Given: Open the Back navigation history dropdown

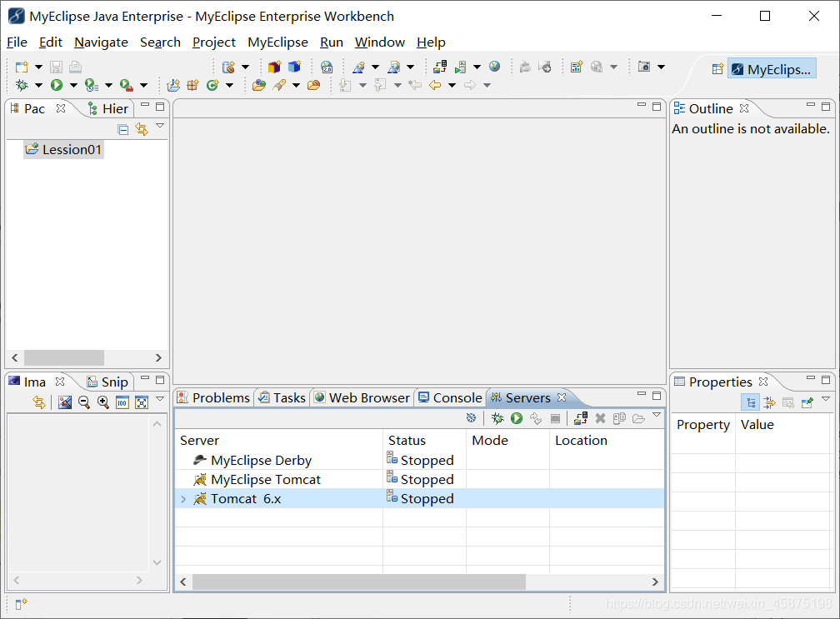Looking at the screenshot, I should (x=452, y=85).
